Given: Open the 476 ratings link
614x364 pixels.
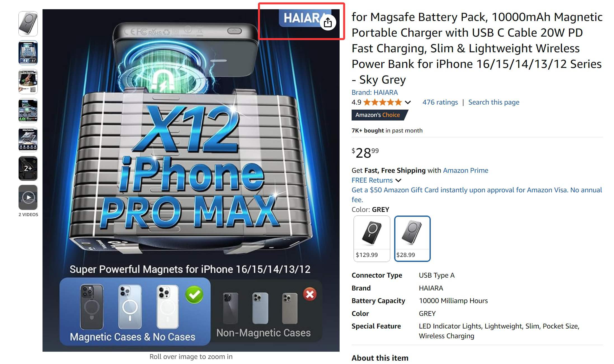Looking at the screenshot, I should tap(440, 102).
